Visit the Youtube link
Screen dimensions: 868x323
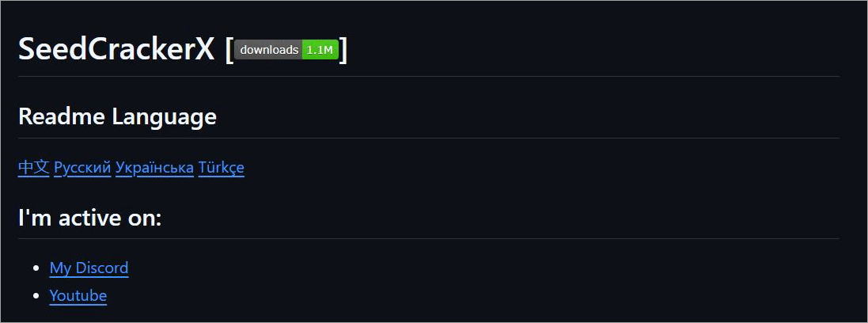[78, 296]
